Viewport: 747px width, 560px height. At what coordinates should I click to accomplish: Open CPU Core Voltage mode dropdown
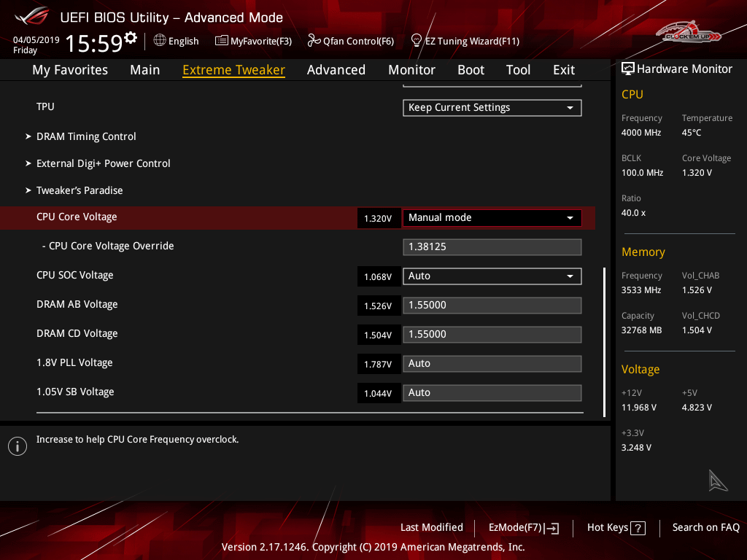492,218
